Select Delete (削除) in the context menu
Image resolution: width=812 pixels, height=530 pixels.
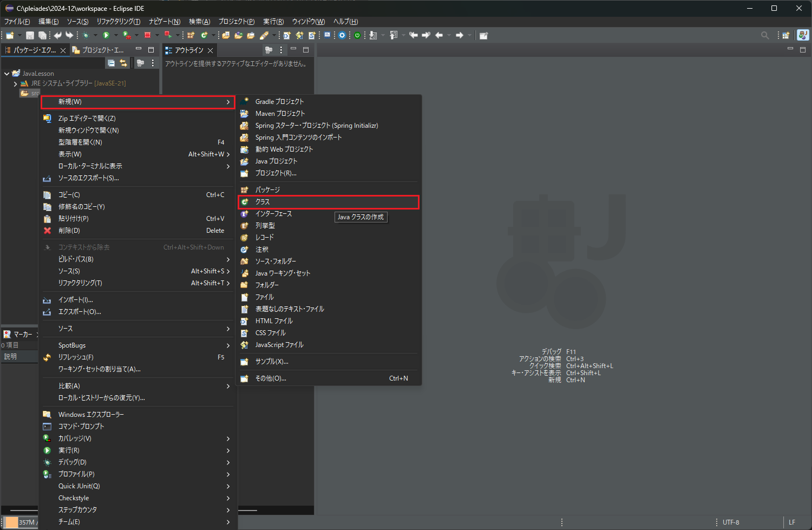pyautogui.click(x=137, y=231)
